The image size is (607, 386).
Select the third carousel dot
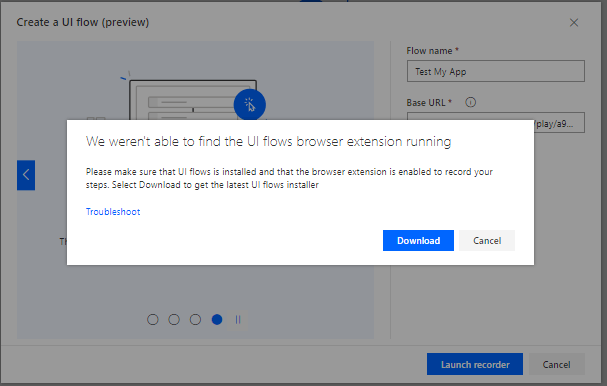[195, 319]
